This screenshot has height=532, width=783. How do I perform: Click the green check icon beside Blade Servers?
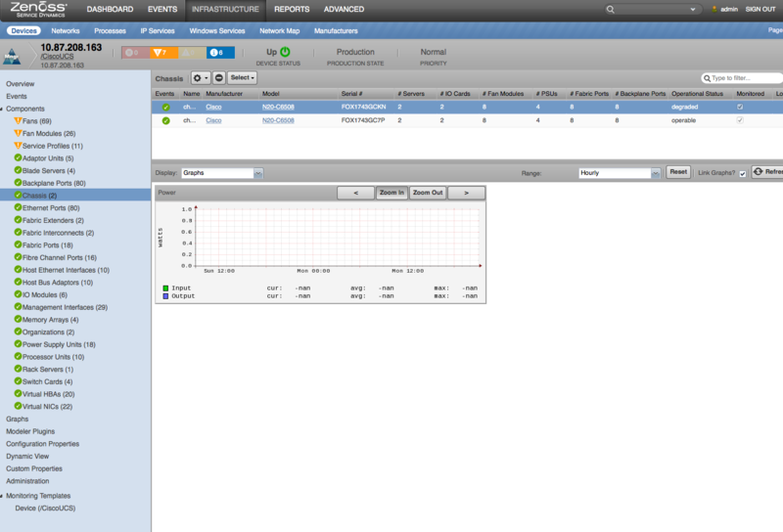[18, 170]
